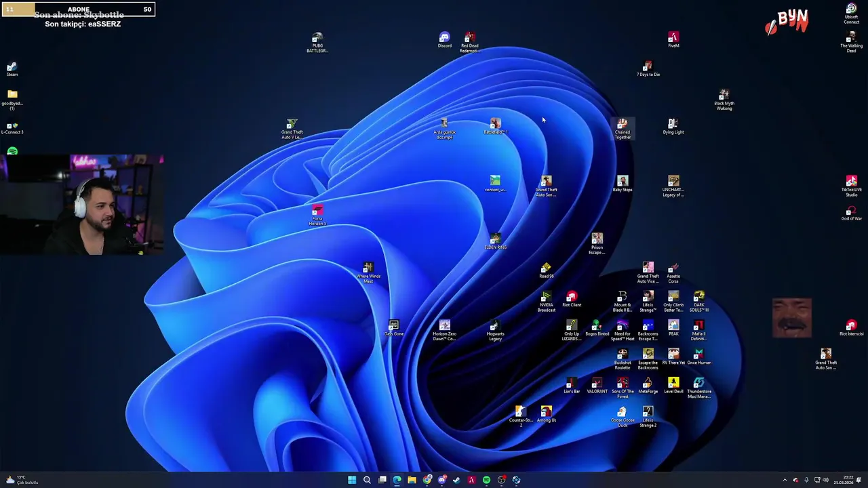Launch the VALORANT shortcut
This screenshot has height=488, width=868.
pyautogui.click(x=597, y=386)
